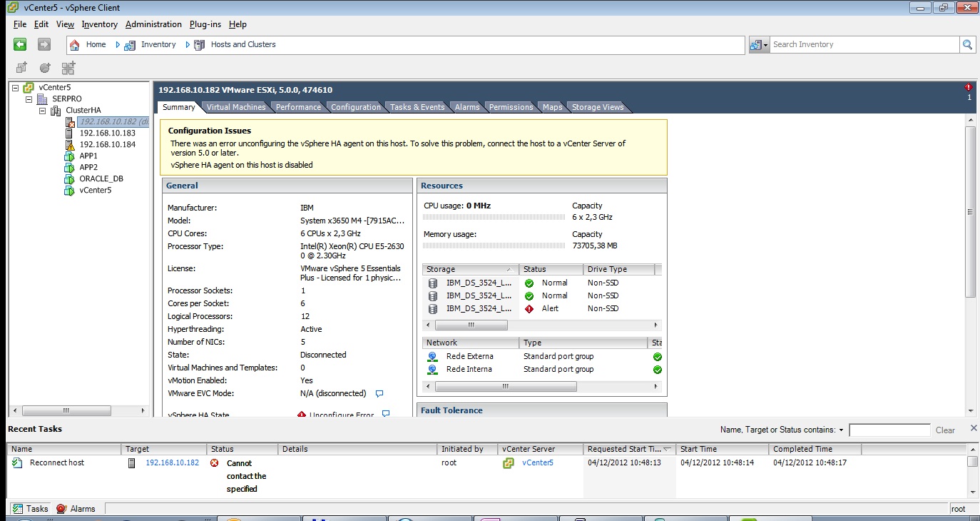Screen dimensions: 980x521
Task: Click the summary pane vertical scrollbar
Action: coord(970,212)
